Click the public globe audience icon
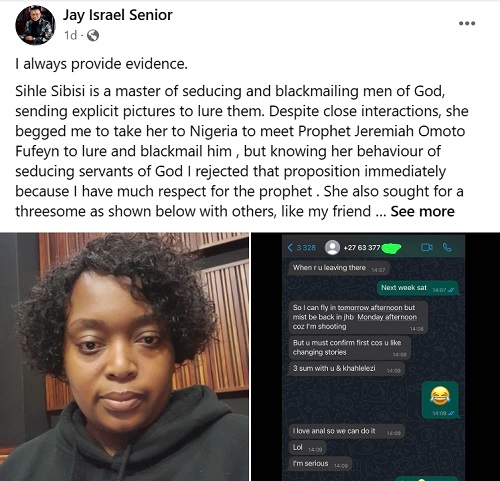Viewport: 500px width, 481px height. (x=93, y=35)
